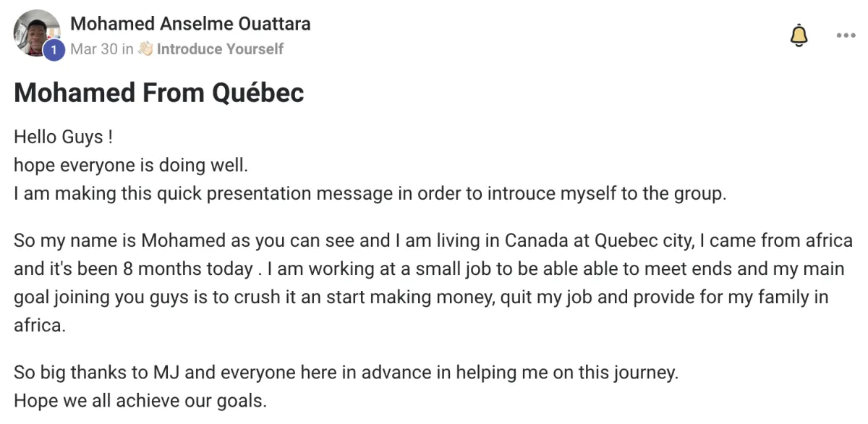Image resolution: width=868 pixels, height=424 pixels.
Task: Click the line Hope we all achieve our goals
Action: pyautogui.click(x=140, y=401)
